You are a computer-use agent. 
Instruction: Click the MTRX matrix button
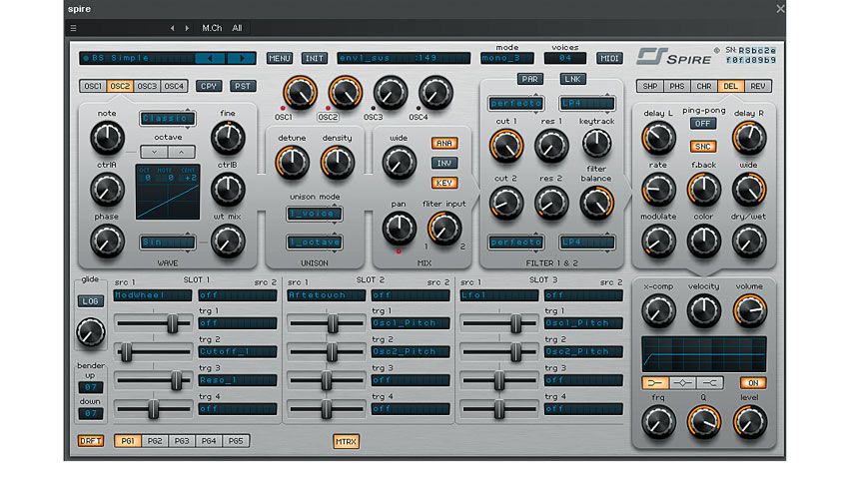(x=346, y=441)
